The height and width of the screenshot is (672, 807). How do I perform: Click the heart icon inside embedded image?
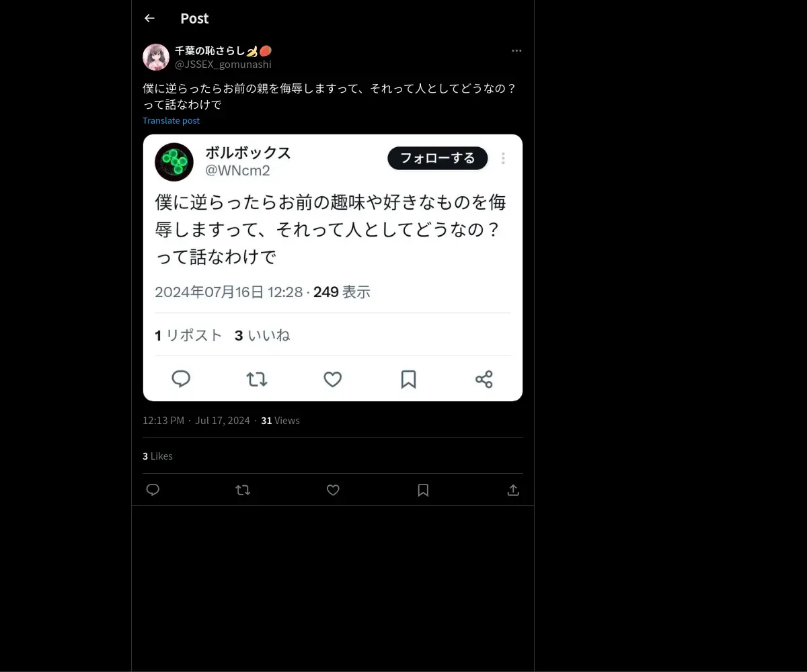(x=333, y=379)
